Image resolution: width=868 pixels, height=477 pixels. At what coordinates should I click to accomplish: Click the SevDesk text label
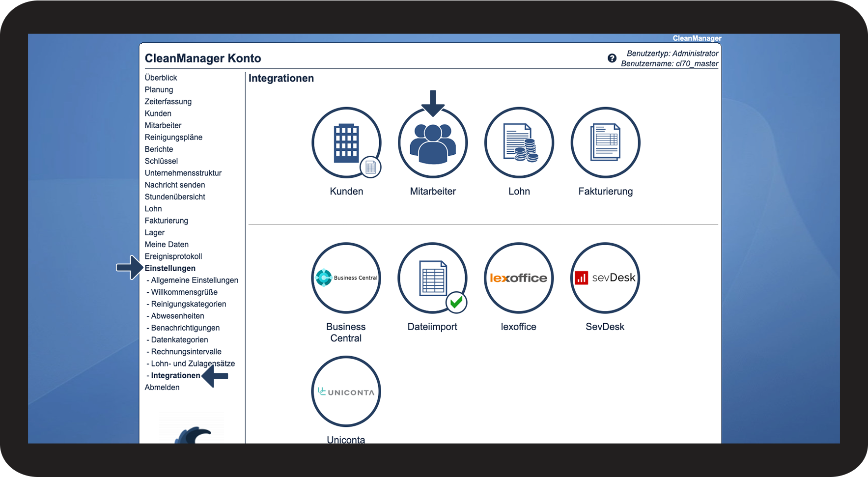pos(605,327)
